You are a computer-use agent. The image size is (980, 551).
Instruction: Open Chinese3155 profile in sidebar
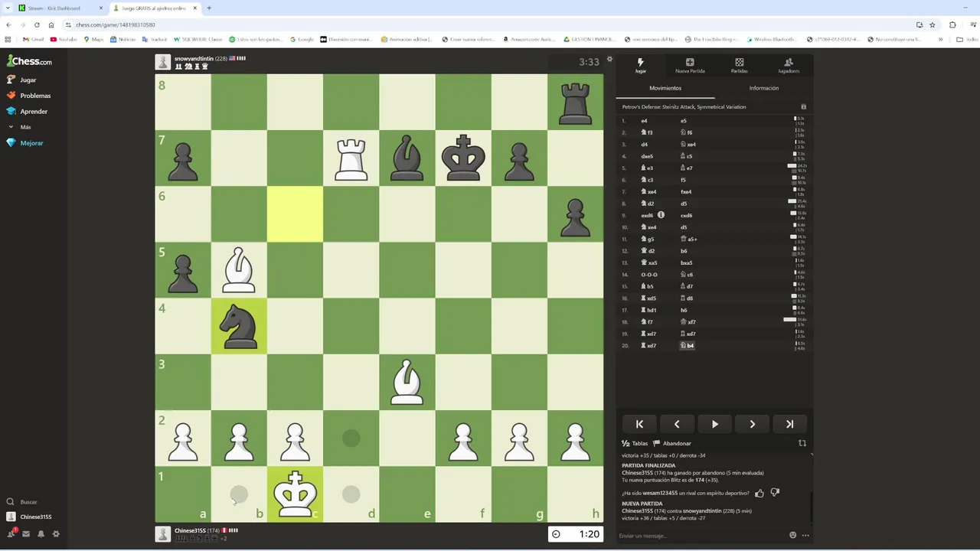(x=29, y=517)
